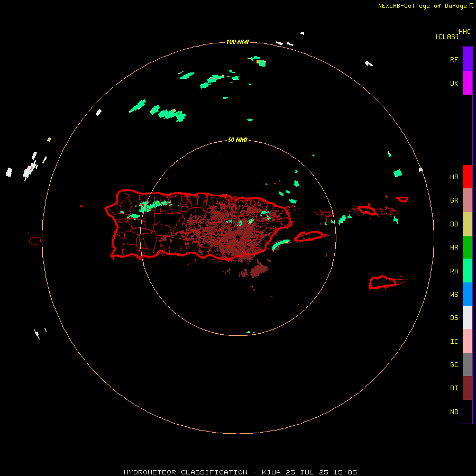Viewport: 476px width, 476px height.
Task: Click the GC legend label
Action: [x=454, y=364]
